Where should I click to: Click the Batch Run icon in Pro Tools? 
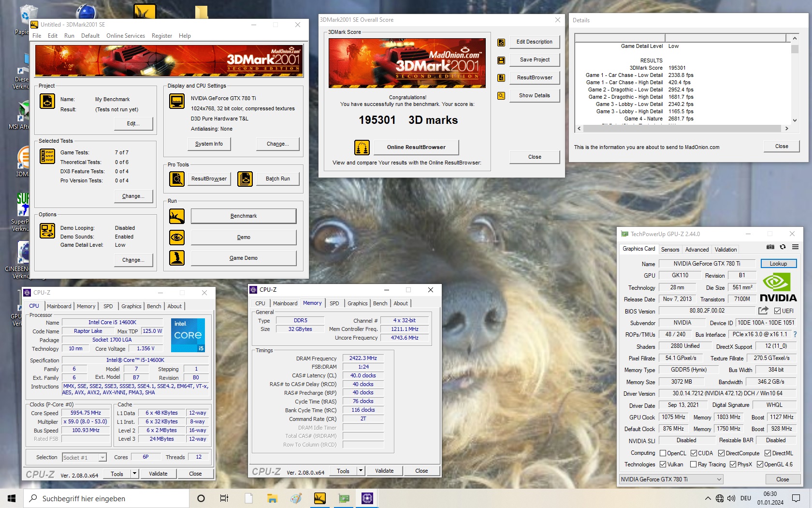tap(245, 179)
